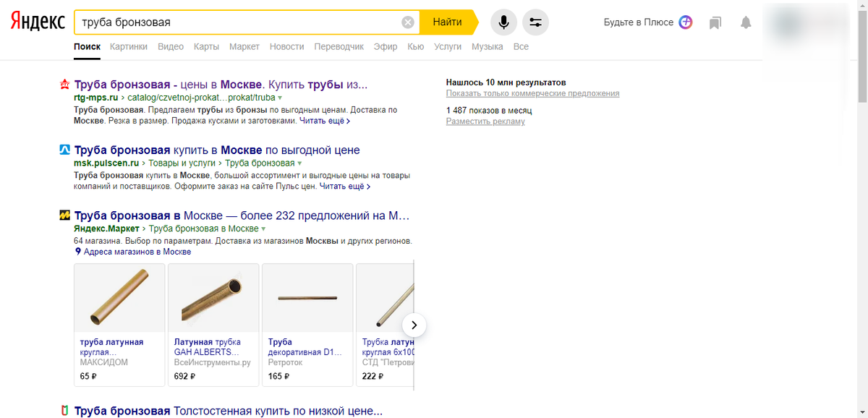Click Труба декоративная D1 product title
The height and width of the screenshot is (418, 868).
(304, 347)
